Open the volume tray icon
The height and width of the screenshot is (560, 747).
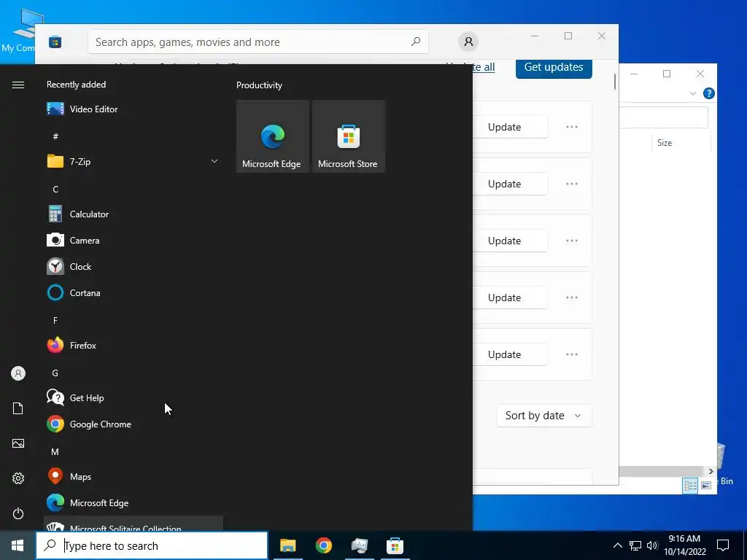click(x=652, y=545)
